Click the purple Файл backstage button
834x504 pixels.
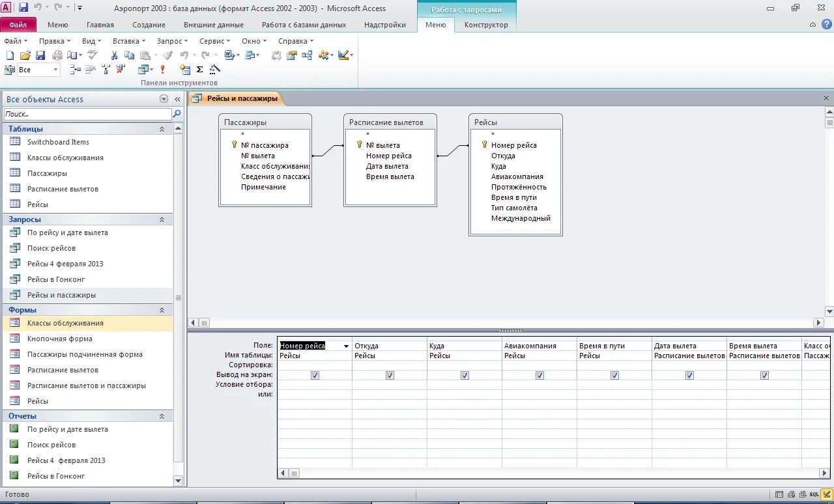point(18,25)
